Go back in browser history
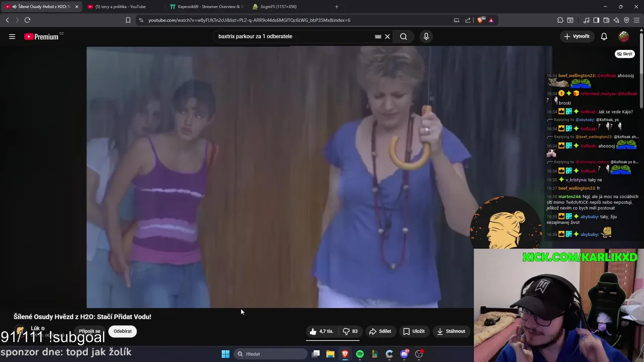Viewport: 644px width, 362px height. [7, 20]
